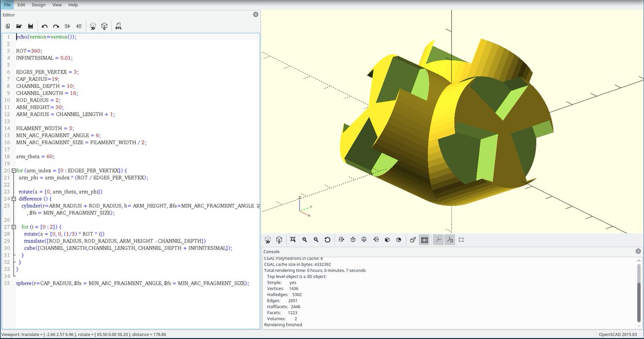644x339 pixels.
Task: Click the 'Facets: 1223' console line
Action: tap(282, 312)
